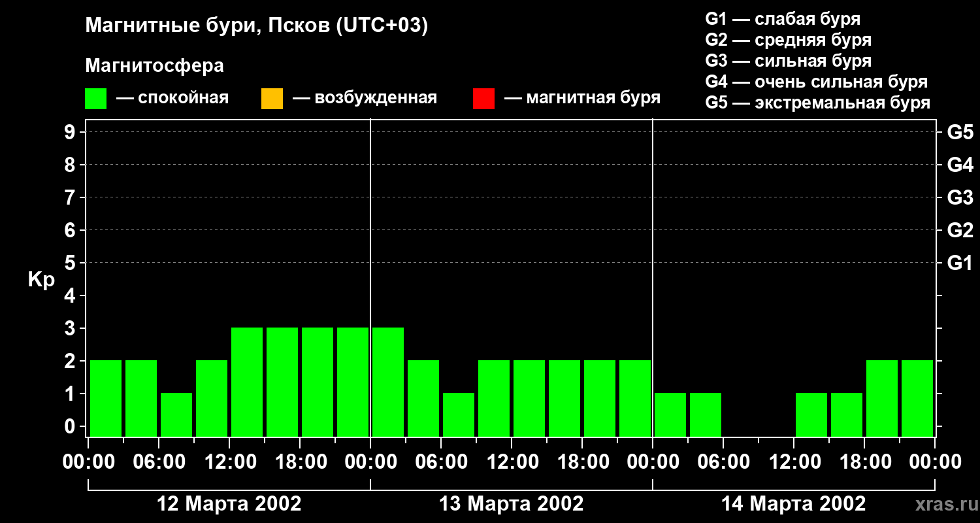The height and width of the screenshot is (523, 980).
Task: Click the red 'магнитная буря' legend swatch
Action: (x=483, y=99)
